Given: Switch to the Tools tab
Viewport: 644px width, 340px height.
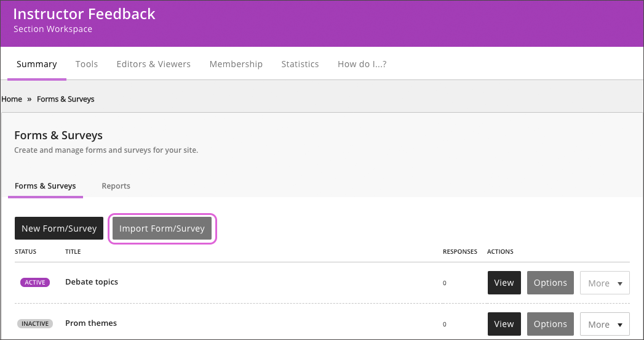Looking at the screenshot, I should (87, 64).
